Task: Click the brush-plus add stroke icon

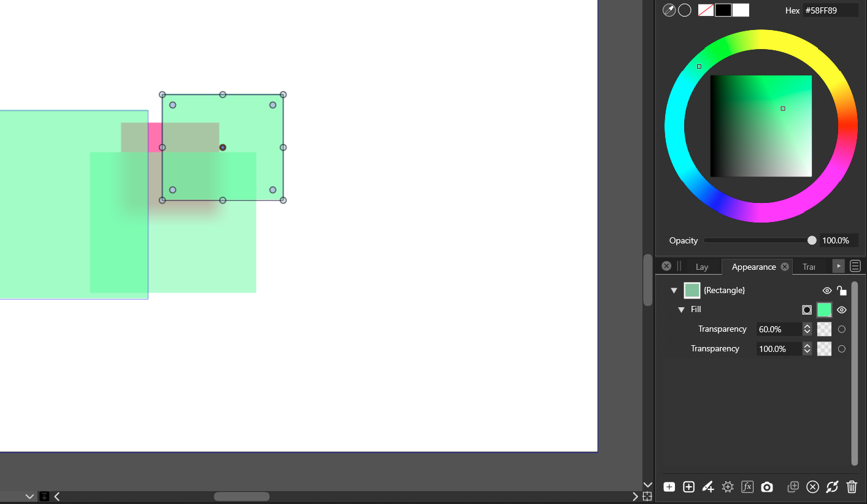Action: tap(708, 487)
